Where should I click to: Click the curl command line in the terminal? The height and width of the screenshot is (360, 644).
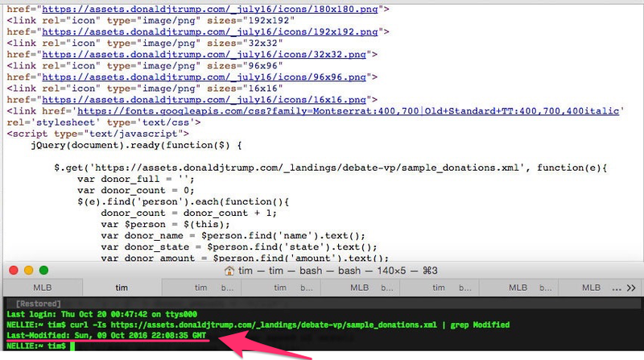(x=258, y=325)
